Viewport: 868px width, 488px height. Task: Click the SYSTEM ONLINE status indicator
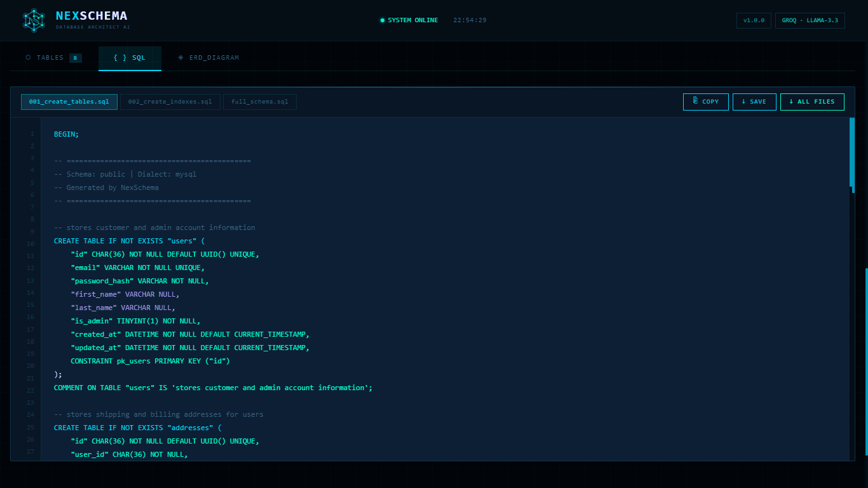coord(409,20)
